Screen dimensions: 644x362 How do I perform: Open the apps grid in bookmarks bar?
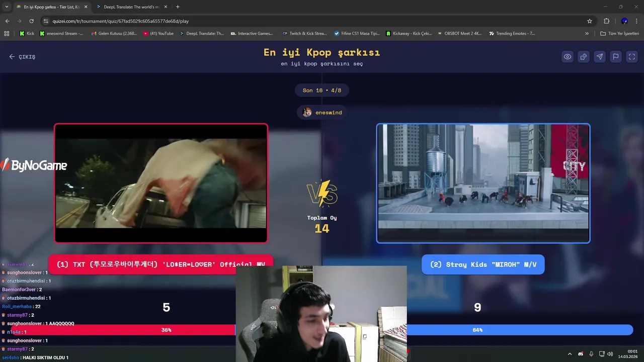[x=7, y=34]
